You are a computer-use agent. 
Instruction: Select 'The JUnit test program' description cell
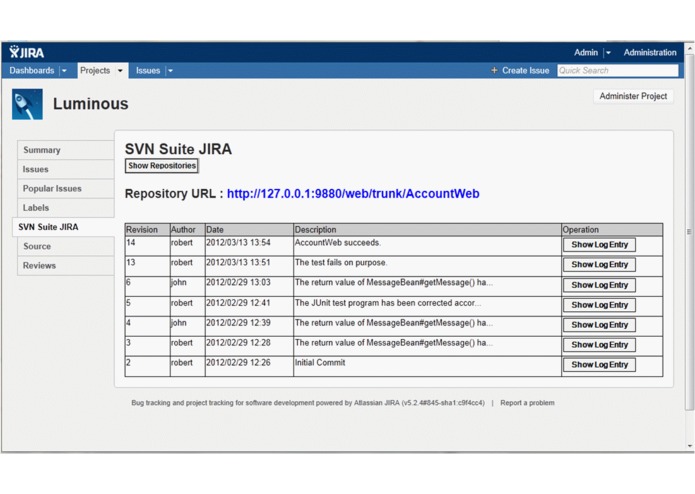(427, 306)
